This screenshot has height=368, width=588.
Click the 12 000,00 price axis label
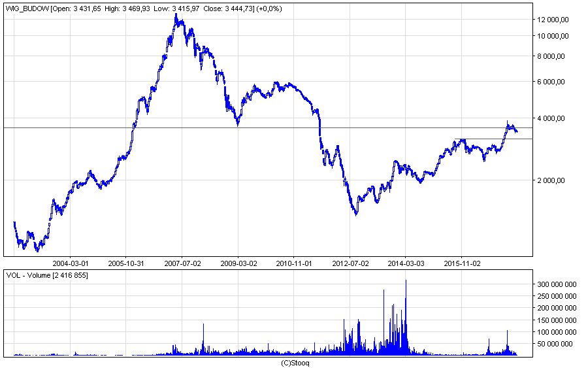[x=553, y=20]
